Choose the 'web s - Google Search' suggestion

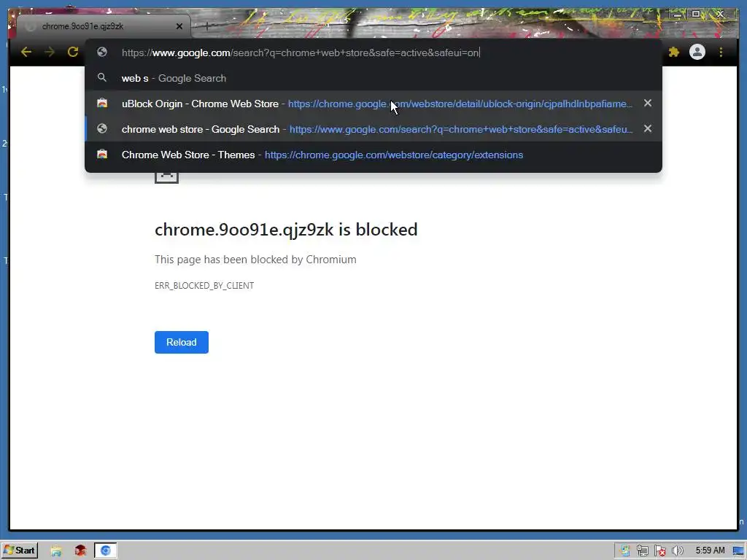click(x=373, y=78)
